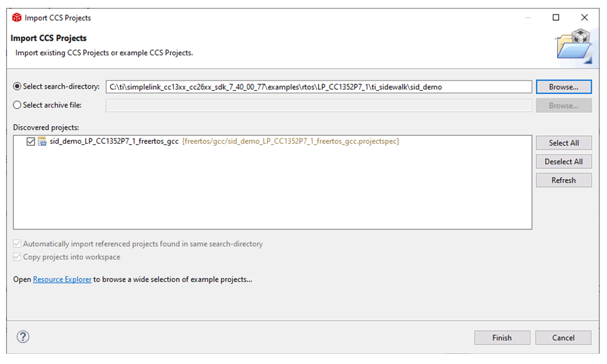Image resolution: width=607 pixels, height=364 pixels.
Task: Click the CCS cube icon in title bar
Action: pyautogui.click(x=16, y=18)
